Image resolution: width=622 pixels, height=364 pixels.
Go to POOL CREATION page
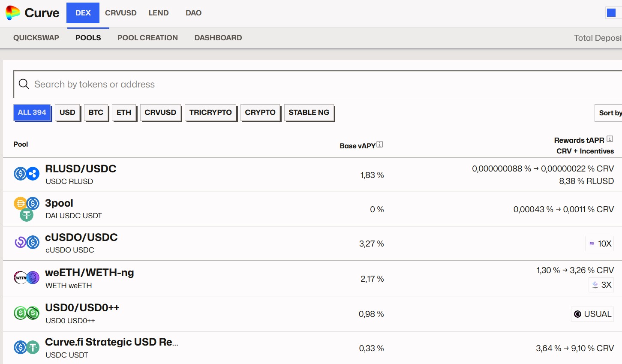click(147, 38)
